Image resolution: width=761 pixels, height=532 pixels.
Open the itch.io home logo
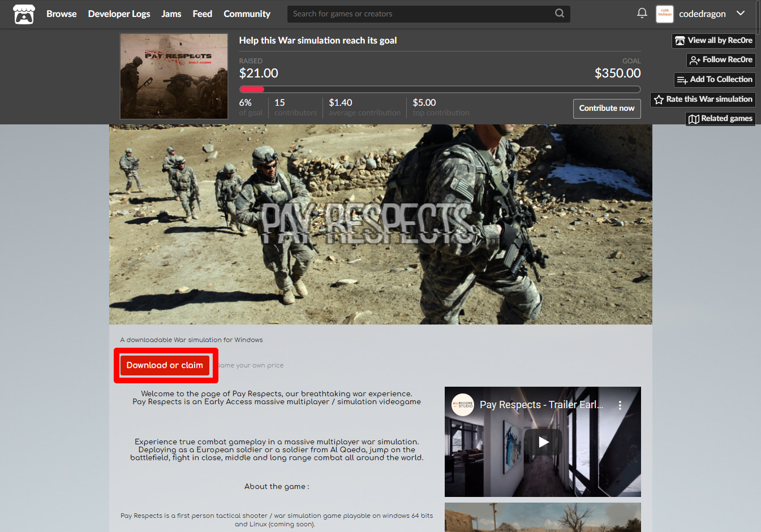24,14
